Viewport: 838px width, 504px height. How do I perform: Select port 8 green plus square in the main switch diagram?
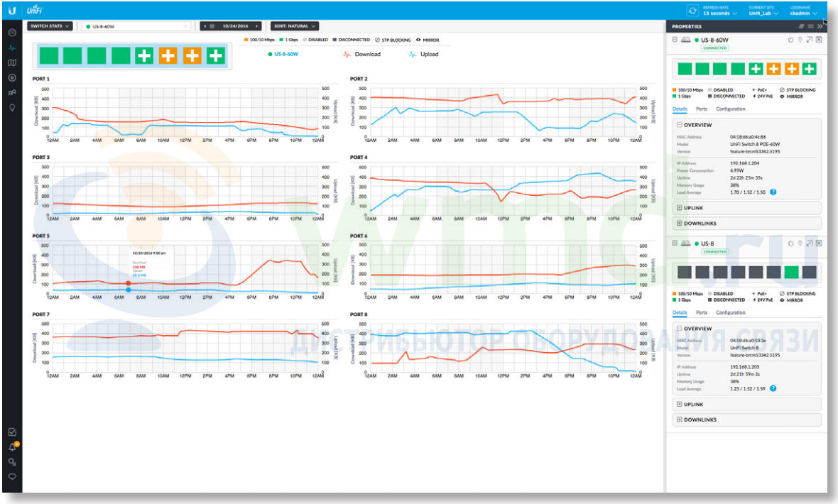pyautogui.click(x=215, y=55)
